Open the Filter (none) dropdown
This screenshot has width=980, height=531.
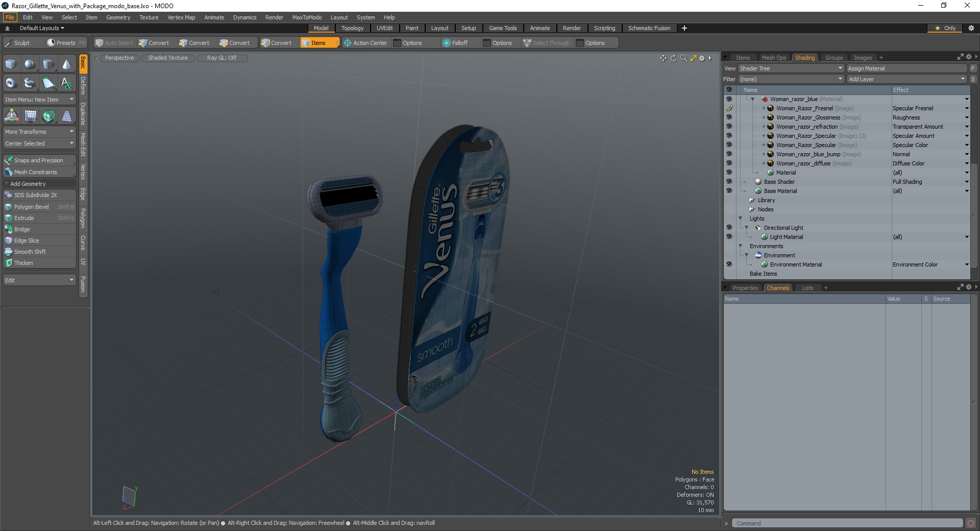791,79
